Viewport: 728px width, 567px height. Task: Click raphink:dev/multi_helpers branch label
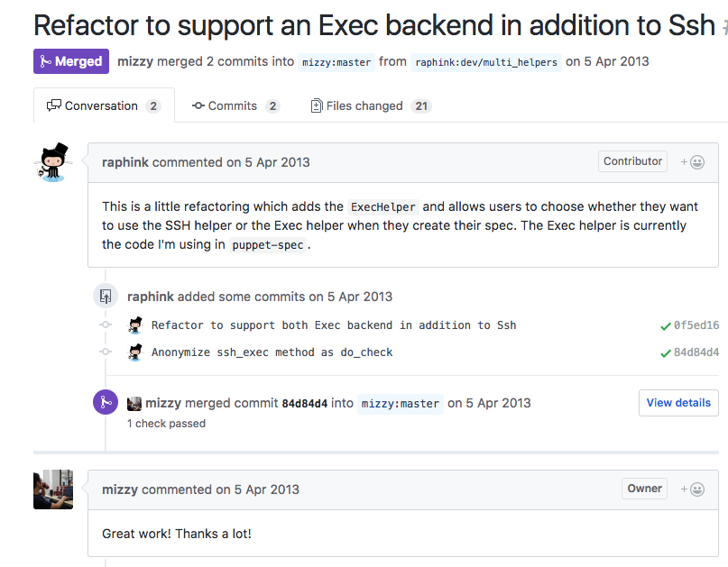click(486, 62)
